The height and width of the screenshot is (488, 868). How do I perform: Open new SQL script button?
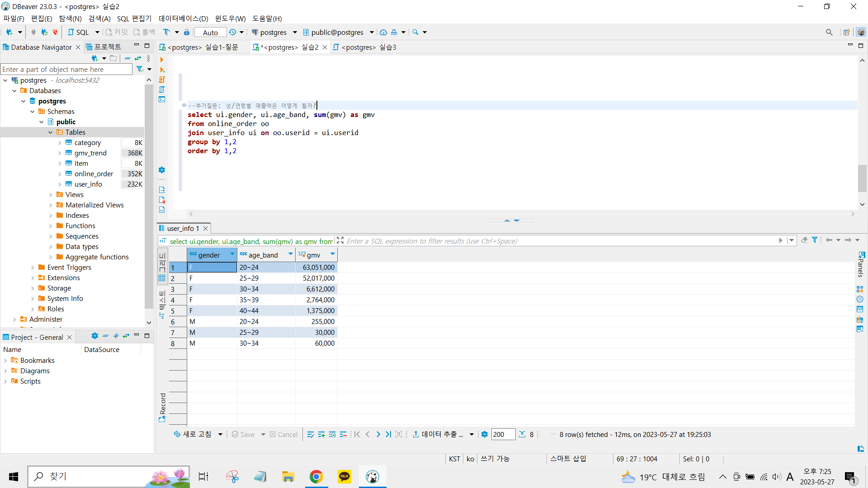coord(79,32)
